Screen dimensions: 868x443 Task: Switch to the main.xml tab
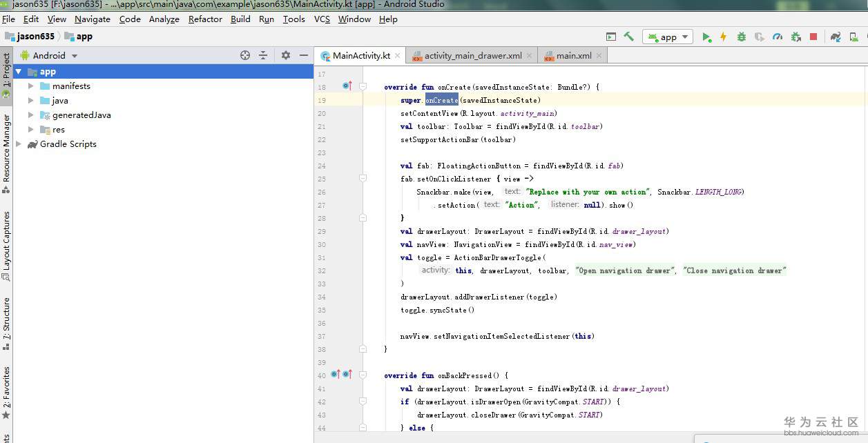pos(574,56)
